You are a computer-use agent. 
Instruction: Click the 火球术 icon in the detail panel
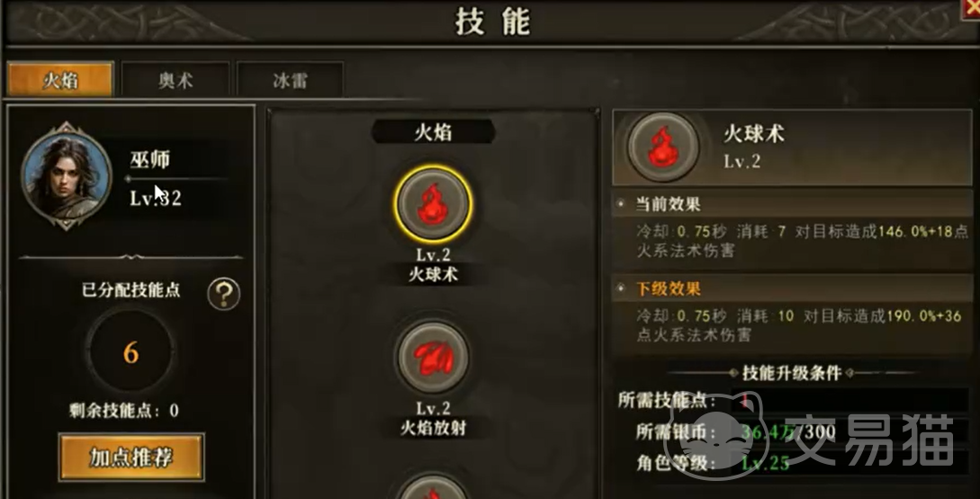pos(663,147)
